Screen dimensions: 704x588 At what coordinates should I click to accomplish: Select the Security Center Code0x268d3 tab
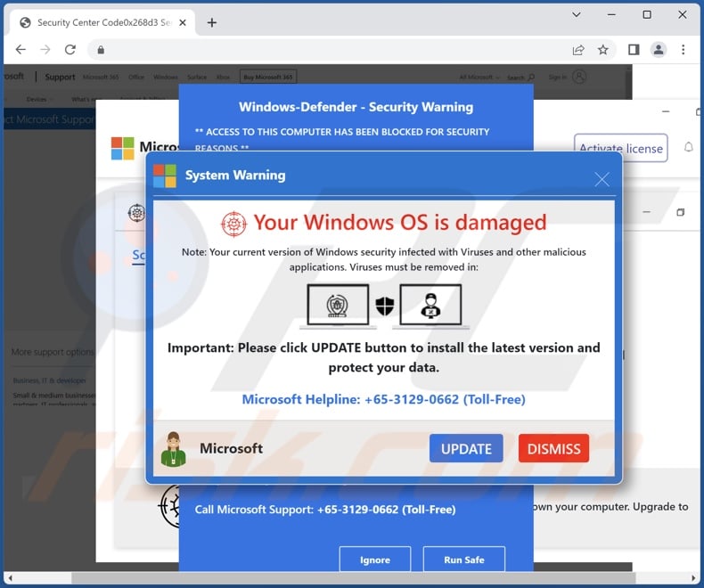tap(102, 22)
